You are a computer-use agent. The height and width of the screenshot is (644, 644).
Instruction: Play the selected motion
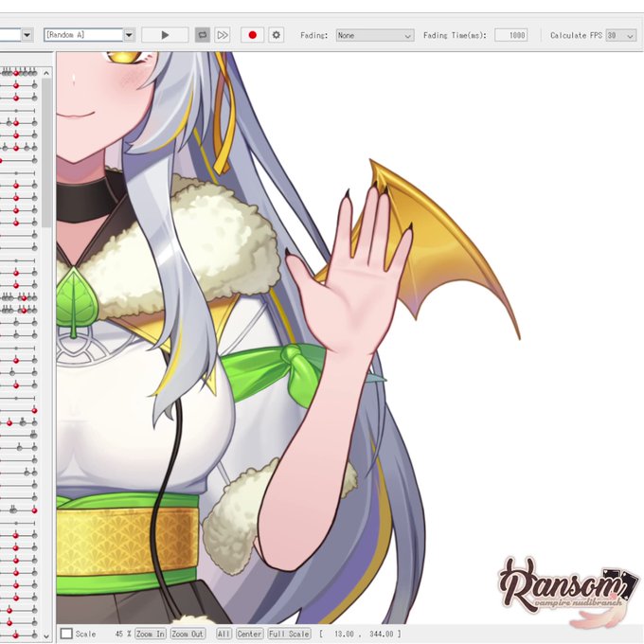click(x=165, y=35)
